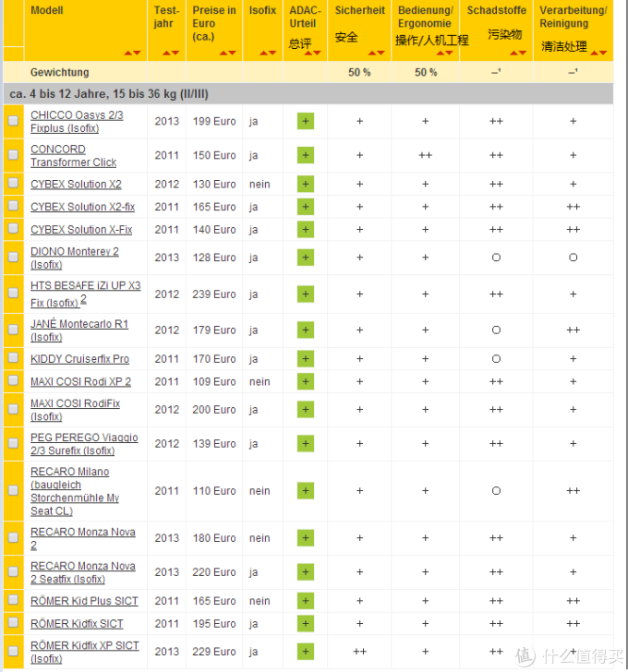Screen dimensions: 628x672
Task: Open RÖMER Kidfix XP SICT link
Action: tap(85, 652)
